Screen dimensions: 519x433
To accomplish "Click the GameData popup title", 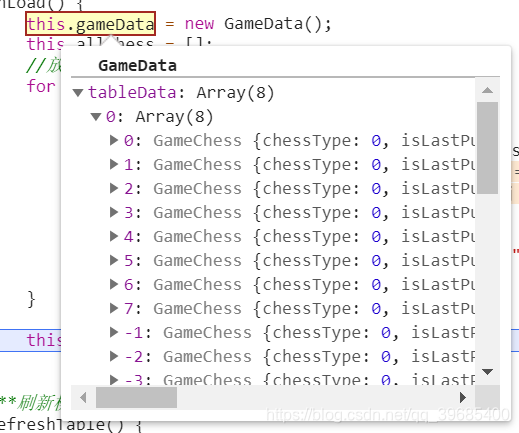I will coord(137,66).
